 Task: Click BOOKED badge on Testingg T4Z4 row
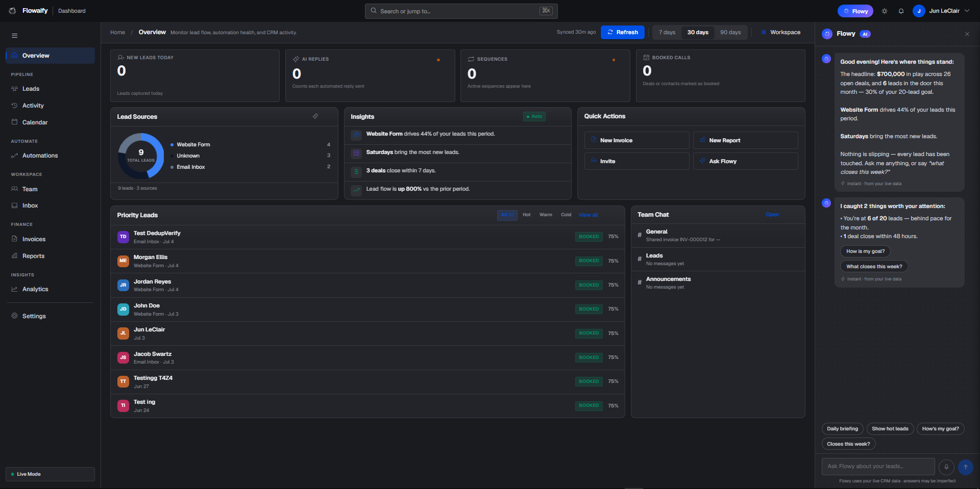pyautogui.click(x=589, y=381)
